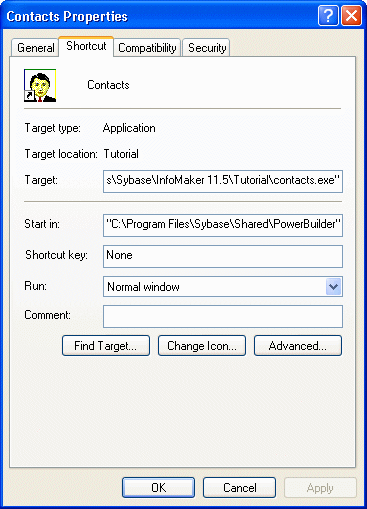Click the 'Shortcut key:' label
This screenshot has width=367, height=509.
pyautogui.click(x=56, y=255)
